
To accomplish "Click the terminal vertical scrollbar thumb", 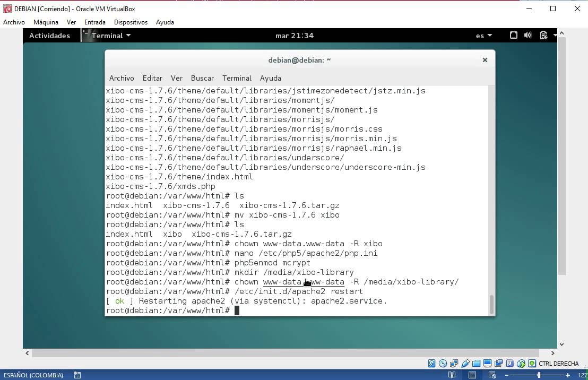I will pos(491,304).
